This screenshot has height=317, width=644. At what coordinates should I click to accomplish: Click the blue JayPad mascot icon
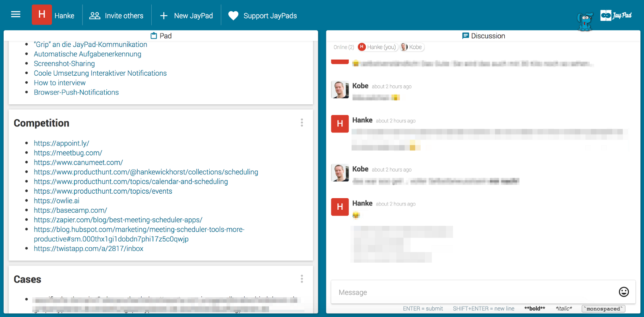(585, 21)
